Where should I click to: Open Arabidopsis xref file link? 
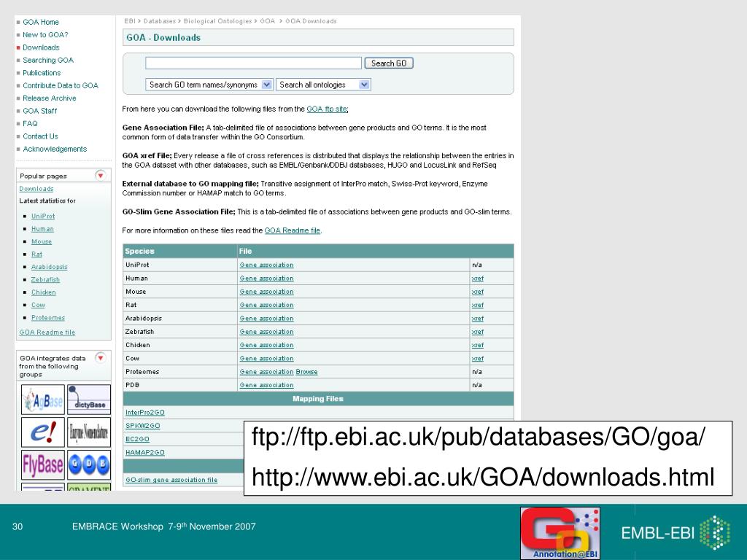(x=477, y=319)
